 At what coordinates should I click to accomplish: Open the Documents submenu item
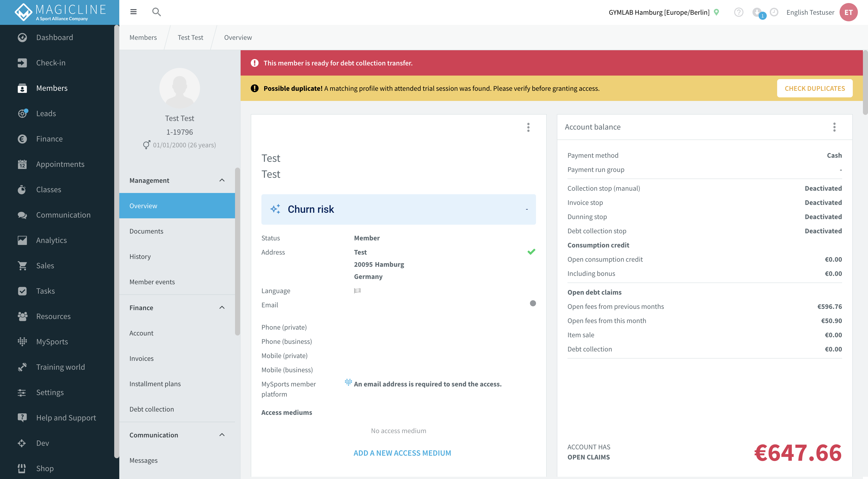(x=177, y=231)
